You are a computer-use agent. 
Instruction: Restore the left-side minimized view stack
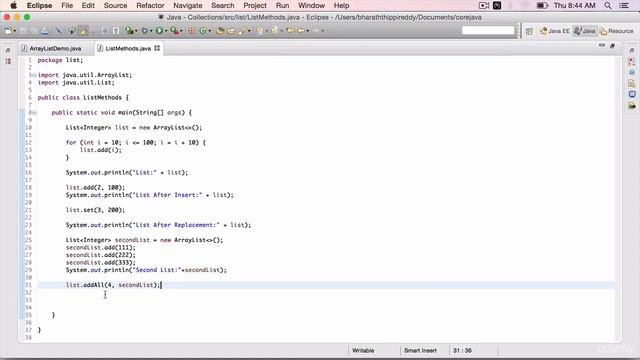coord(8,50)
